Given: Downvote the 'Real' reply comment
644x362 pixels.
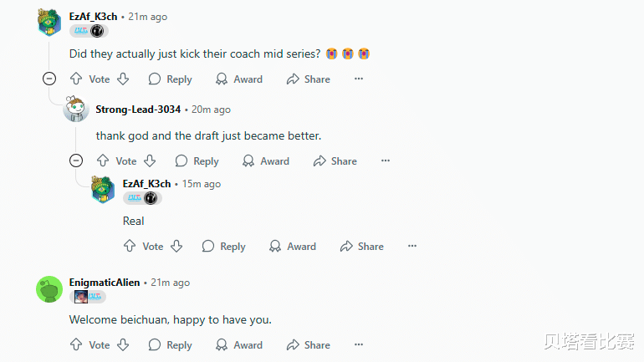Looking at the screenshot, I should coord(176,247).
